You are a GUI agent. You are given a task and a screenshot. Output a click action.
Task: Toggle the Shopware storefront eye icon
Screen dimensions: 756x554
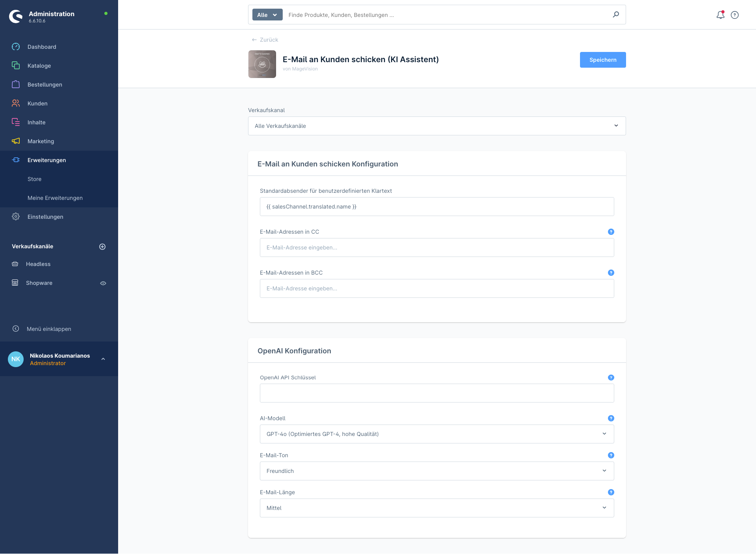tap(103, 283)
